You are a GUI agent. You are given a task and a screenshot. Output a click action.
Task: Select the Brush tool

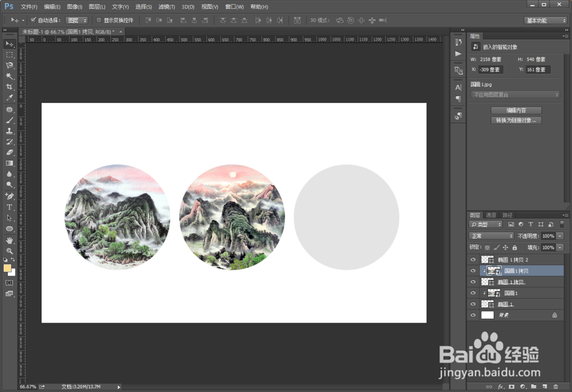click(x=10, y=120)
